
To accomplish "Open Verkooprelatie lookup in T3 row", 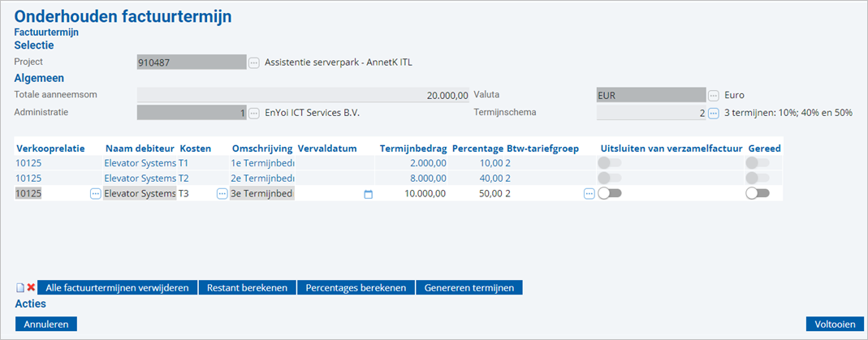I will [95, 193].
